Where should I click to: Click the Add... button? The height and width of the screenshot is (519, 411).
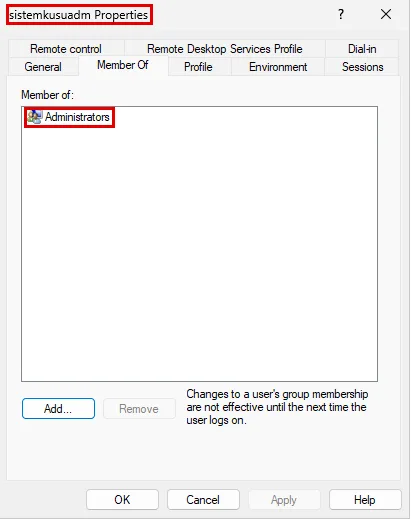[x=58, y=409]
